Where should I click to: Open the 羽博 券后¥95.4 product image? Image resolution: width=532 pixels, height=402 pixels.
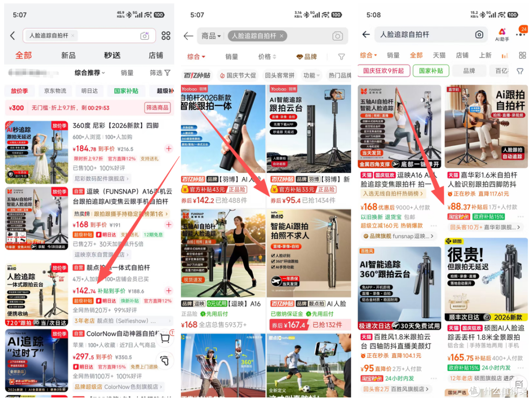coord(309,129)
